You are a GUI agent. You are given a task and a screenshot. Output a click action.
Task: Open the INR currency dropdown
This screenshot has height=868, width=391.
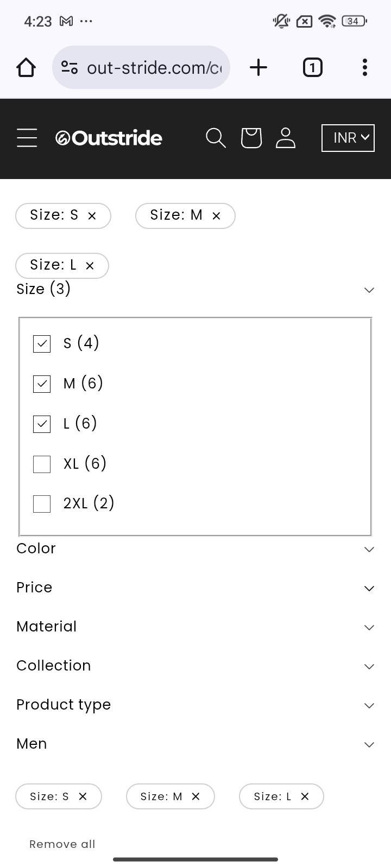click(x=348, y=138)
